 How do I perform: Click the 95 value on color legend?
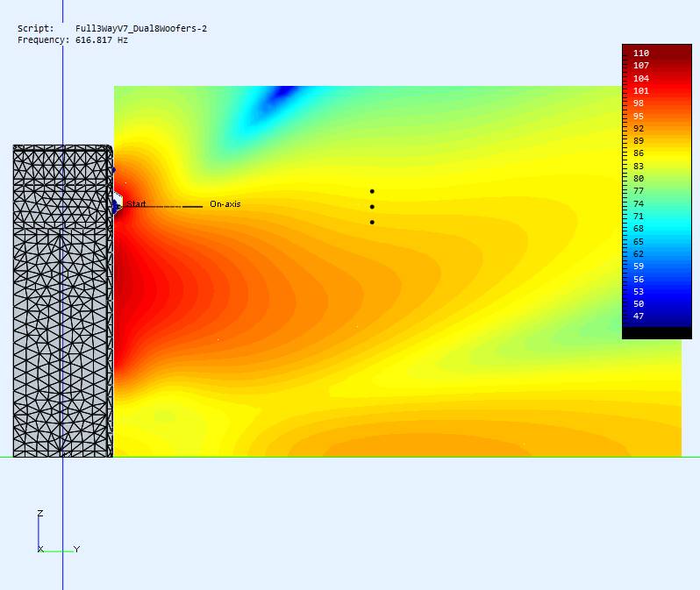(639, 116)
